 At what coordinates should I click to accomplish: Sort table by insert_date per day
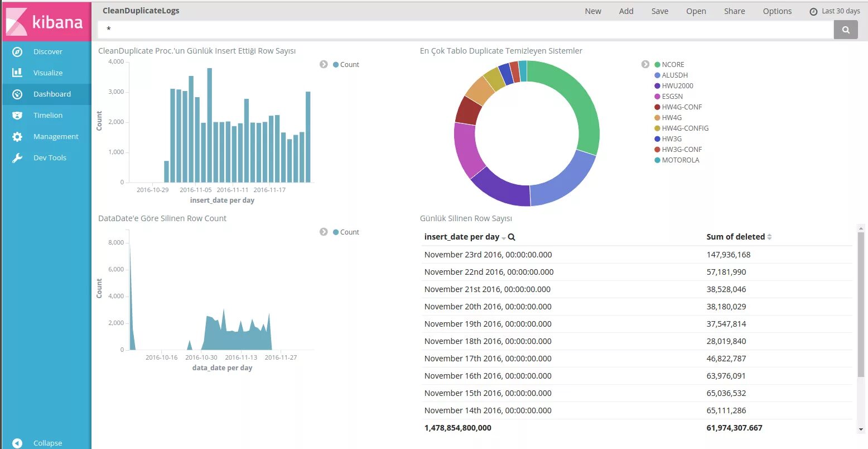pyautogui.click(x=504, y=238)
